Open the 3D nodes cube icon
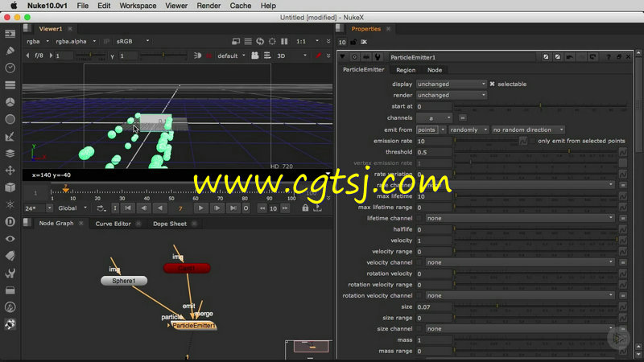This screenshot has width=644, height=362. 10,187
